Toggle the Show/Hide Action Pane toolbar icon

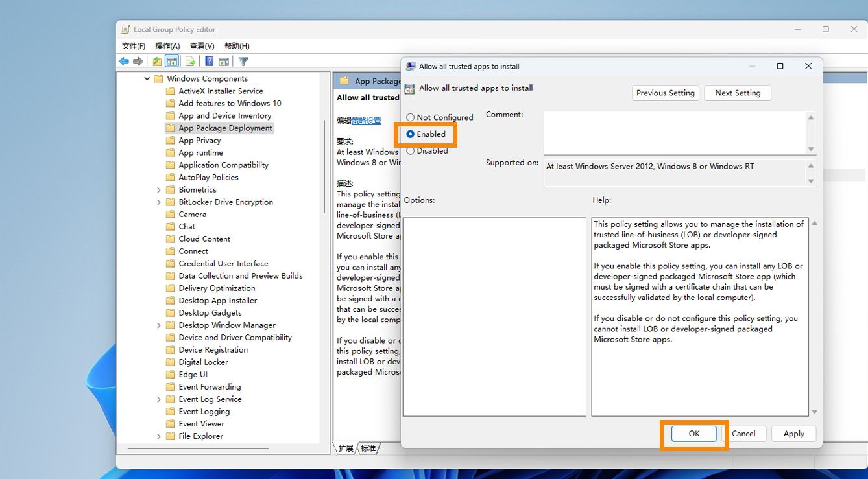coord(224,62)
